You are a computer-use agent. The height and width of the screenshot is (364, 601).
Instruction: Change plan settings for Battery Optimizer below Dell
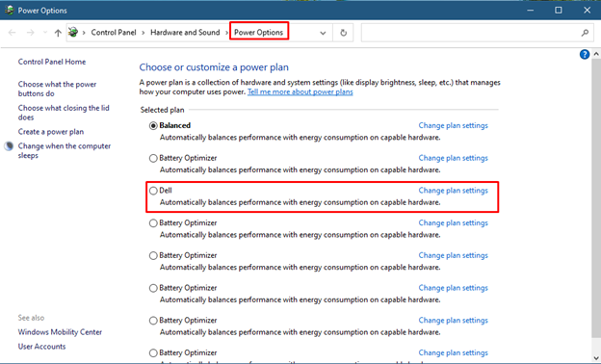click(453, 223)
